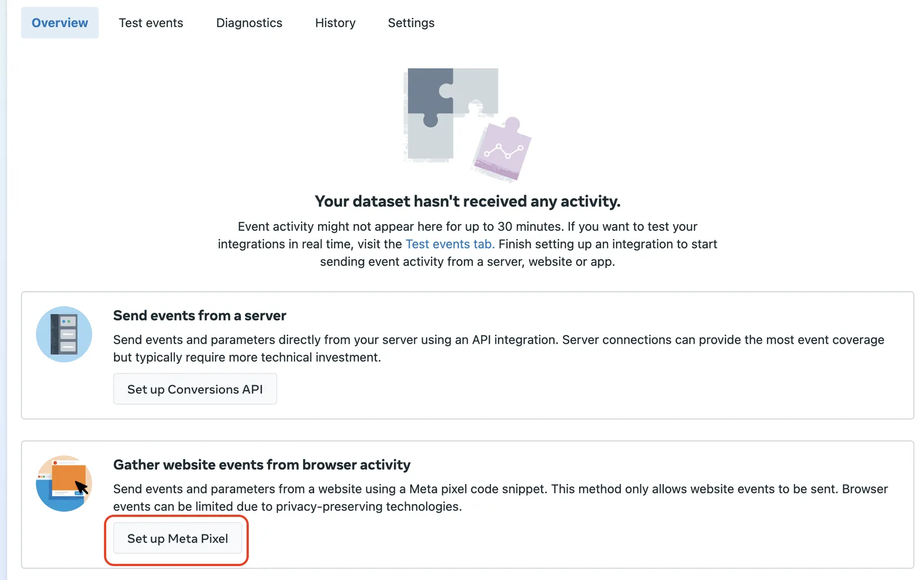Click 'Gather website events from browser activity' heading

pyautogui.click(x=262, y=464)
